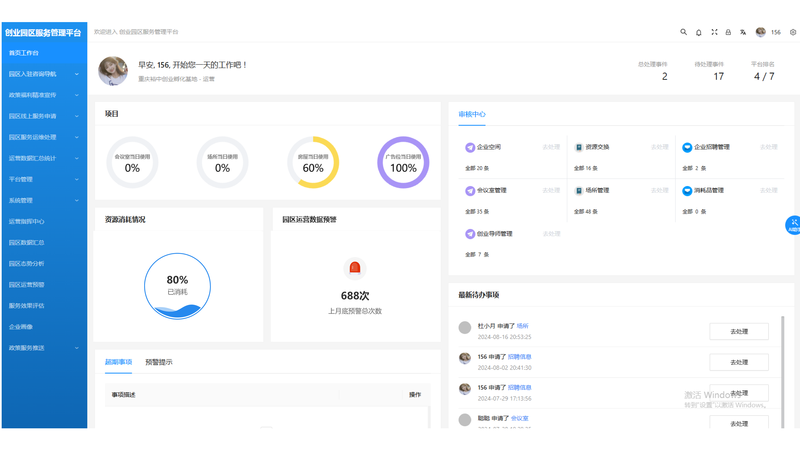Click the 企业空间 purple paper-plane icon
This screenshot has width=800, height=450.
(x=470, y=147)
